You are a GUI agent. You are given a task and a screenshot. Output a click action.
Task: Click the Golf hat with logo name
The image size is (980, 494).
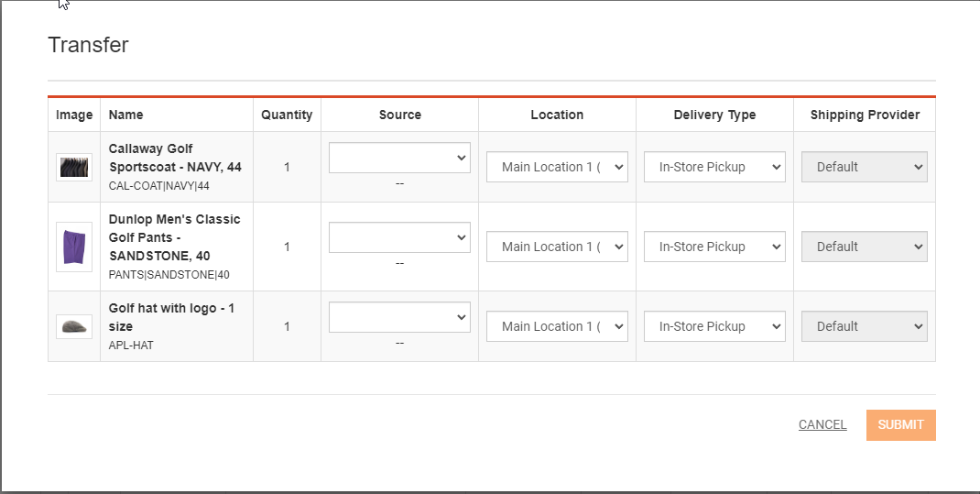click(x=171, y=317)
